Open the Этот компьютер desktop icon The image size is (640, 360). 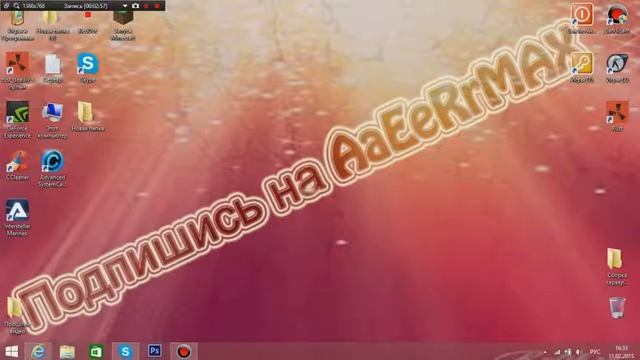click(x=52, y=120)
